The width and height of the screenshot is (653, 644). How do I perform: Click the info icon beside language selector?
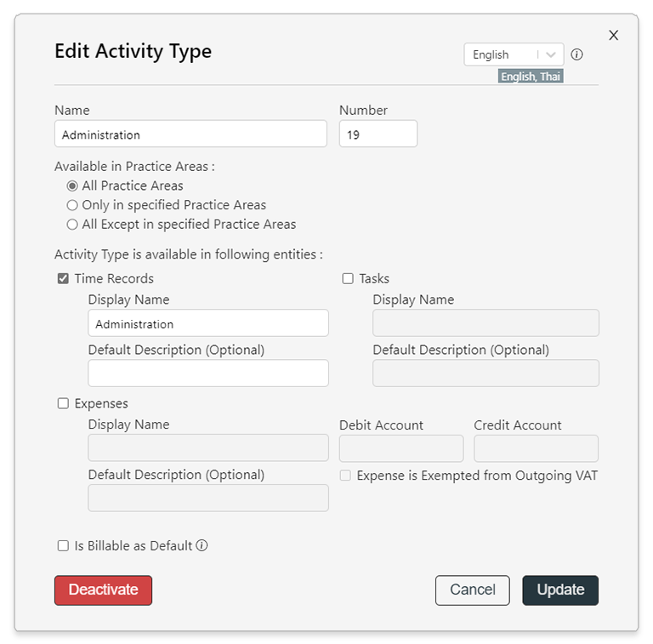(576, 54)
